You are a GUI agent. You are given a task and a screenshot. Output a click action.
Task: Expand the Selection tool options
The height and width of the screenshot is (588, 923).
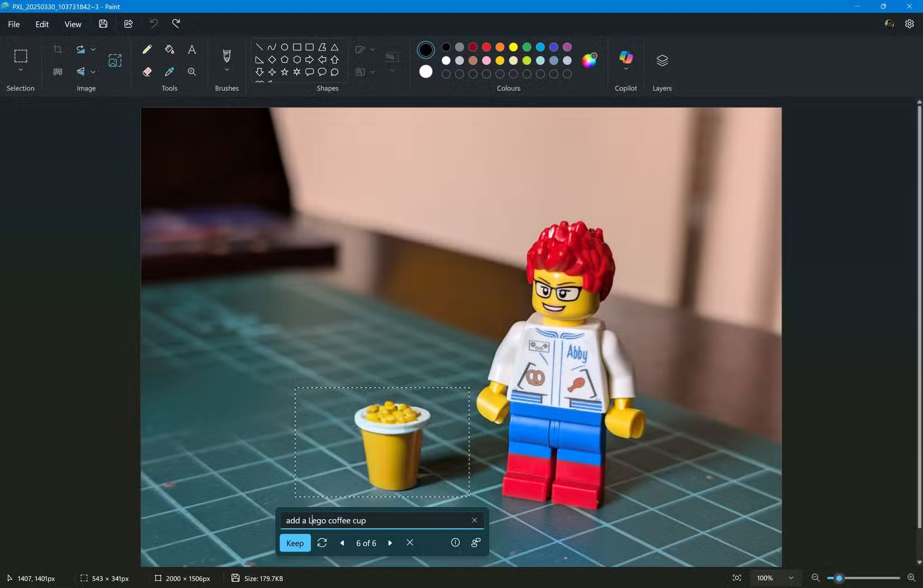point(21,69)
